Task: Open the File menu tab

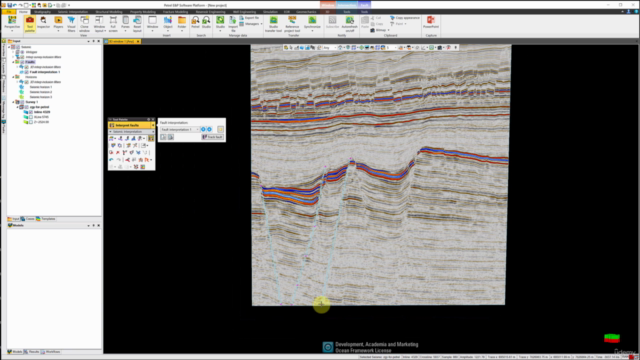Action: (x=9, y=12)
